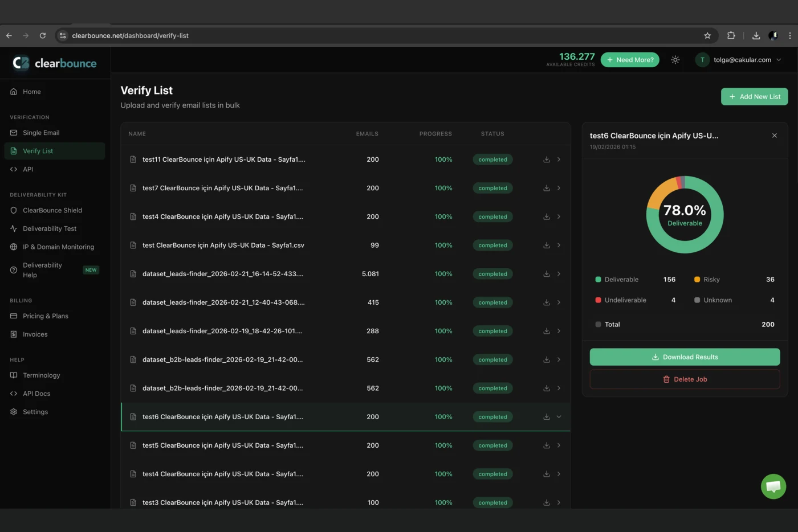The height and width of the screenshot is (532, 798).
Task: Open Deliverability Test page
Action: point(55,228)
